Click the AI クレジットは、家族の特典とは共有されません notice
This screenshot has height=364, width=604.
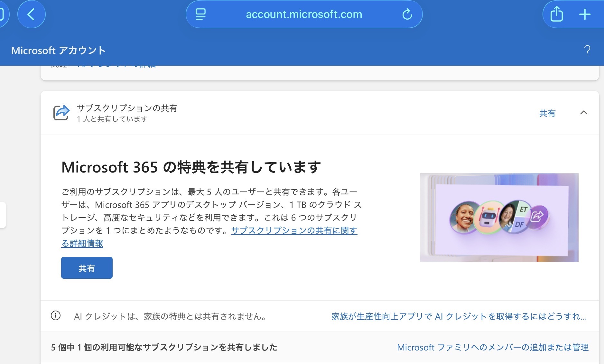(x=170, y=316)
